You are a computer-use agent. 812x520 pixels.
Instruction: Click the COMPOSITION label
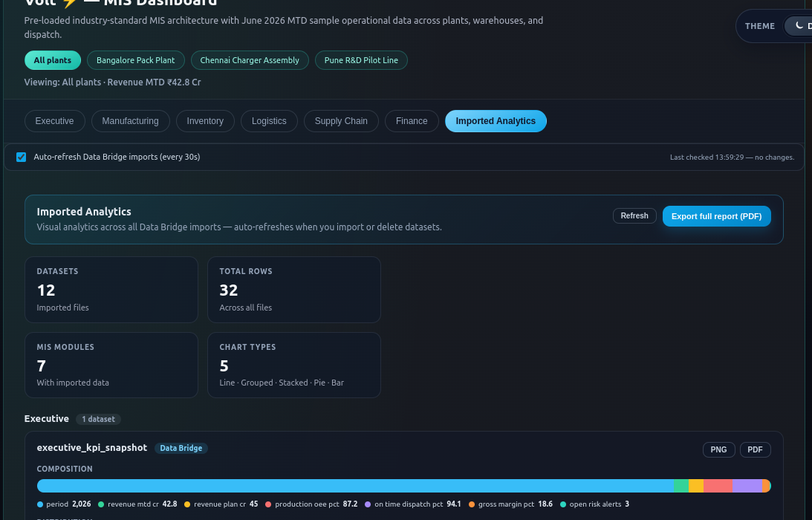(x=65, y=469)
